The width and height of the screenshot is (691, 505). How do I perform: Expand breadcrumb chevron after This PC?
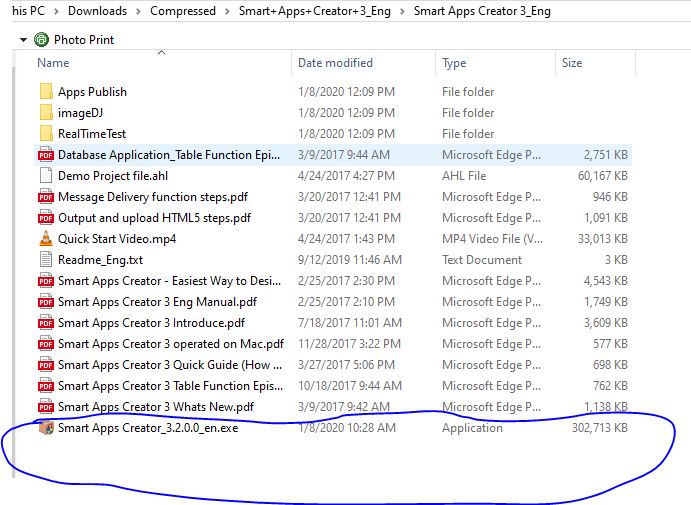[x=56, y=11]
